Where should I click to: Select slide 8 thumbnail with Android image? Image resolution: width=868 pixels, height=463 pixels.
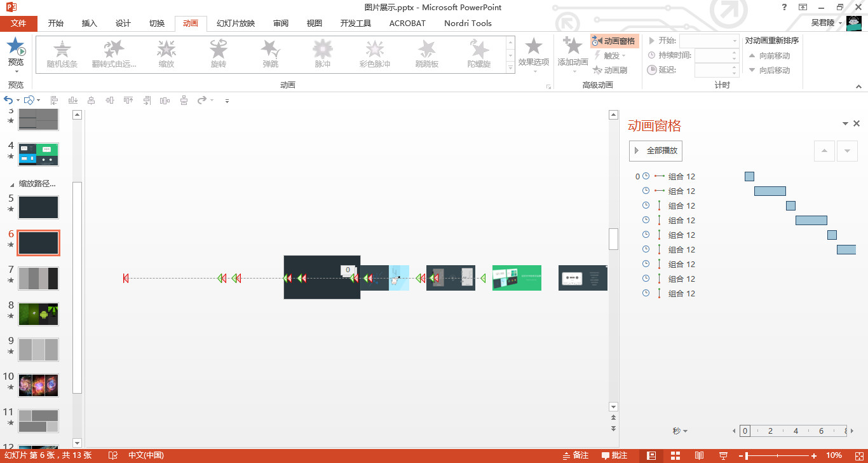38,314
